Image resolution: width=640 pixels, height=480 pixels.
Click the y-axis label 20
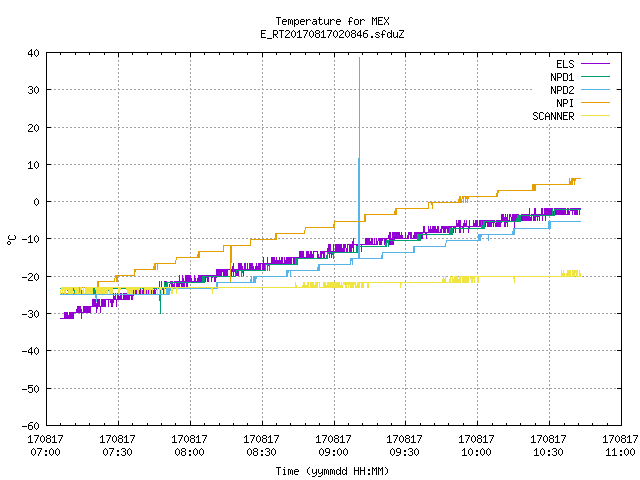point(33,128)
